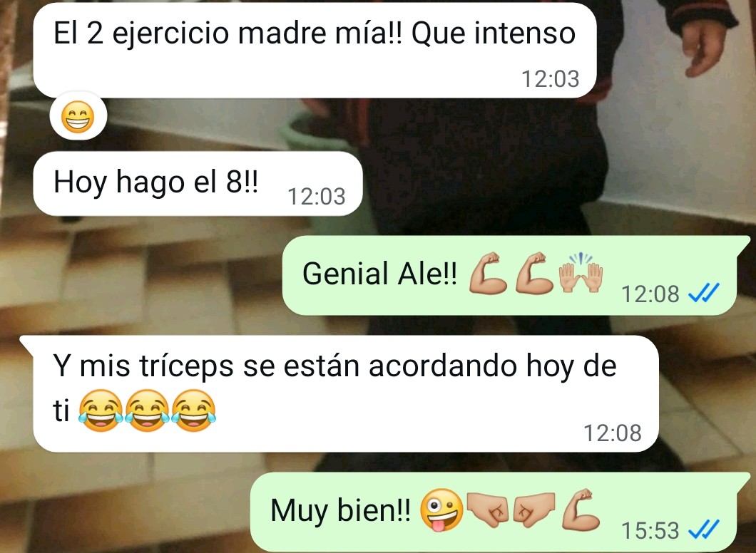Tap the last tears of joy emoji

pyautogui.click(x=193, y=410)
